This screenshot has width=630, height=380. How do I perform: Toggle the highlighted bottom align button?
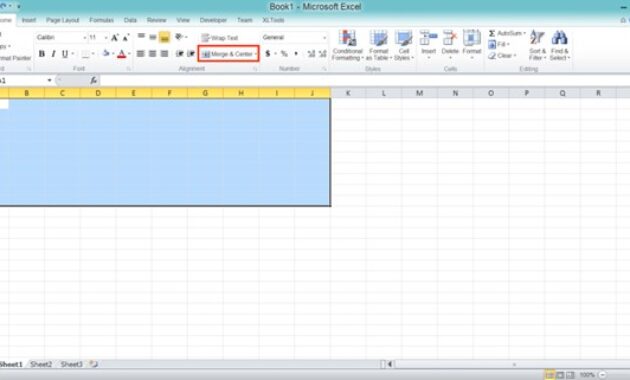point(164,37)
